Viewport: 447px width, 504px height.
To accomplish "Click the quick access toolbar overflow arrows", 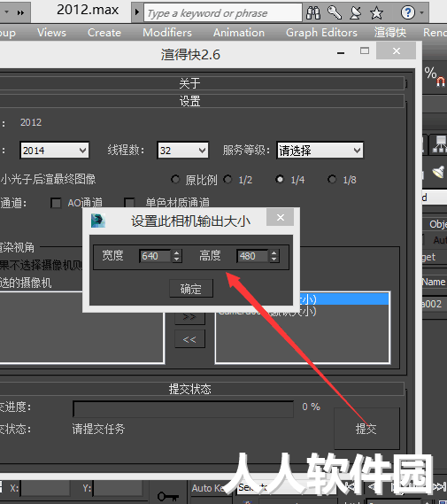I will 20,13.
